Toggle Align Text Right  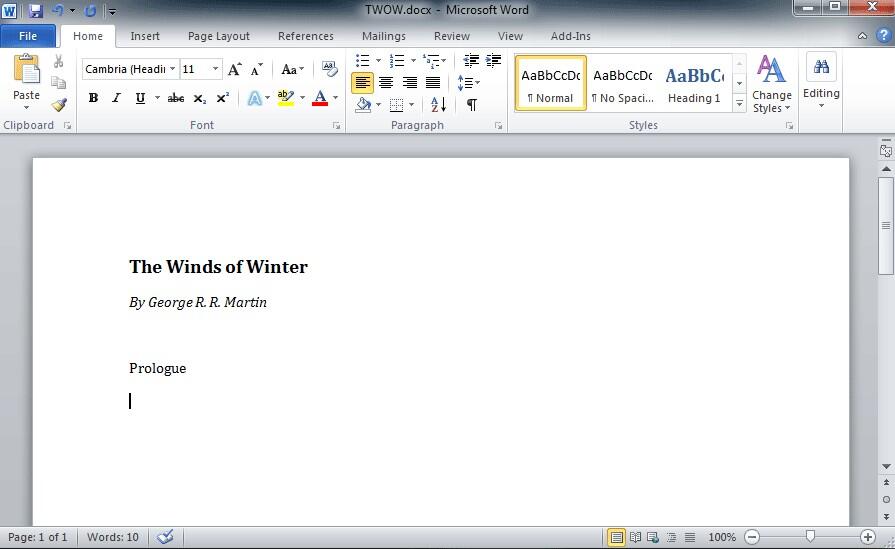pos(409,83)
